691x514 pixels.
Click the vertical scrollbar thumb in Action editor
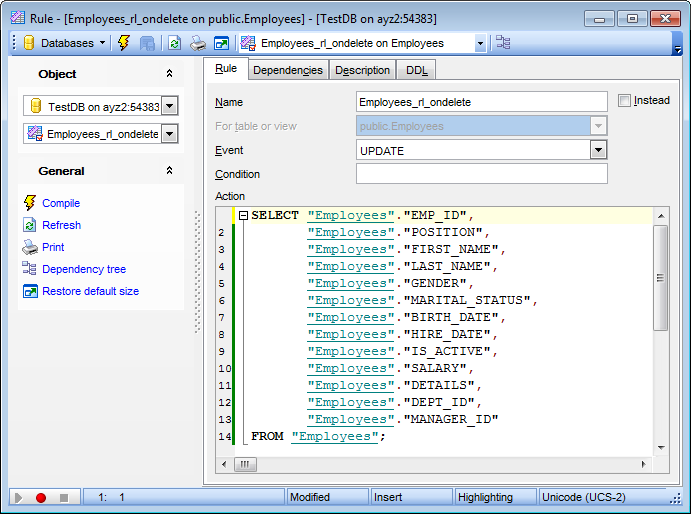click(x=660, y=278)
